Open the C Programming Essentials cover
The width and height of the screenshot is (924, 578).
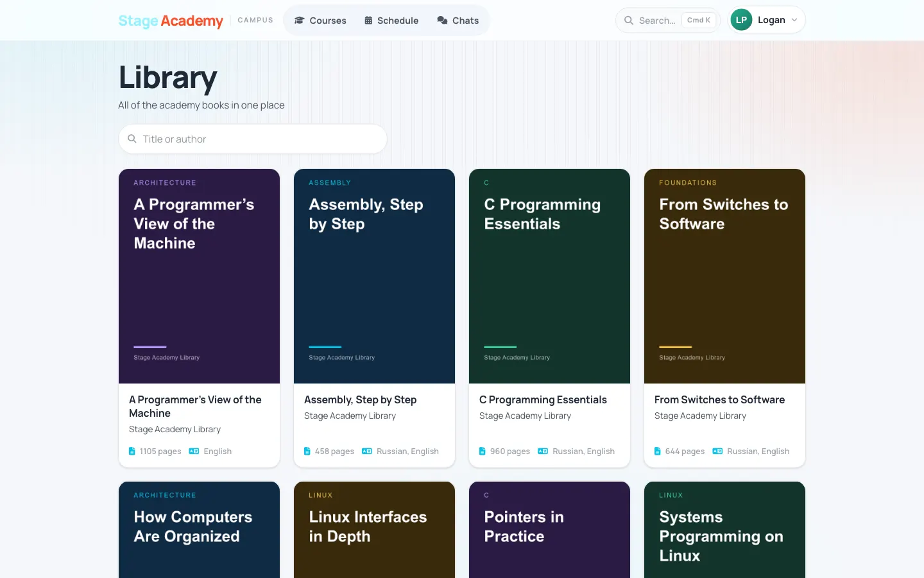(x=549, y=276)
